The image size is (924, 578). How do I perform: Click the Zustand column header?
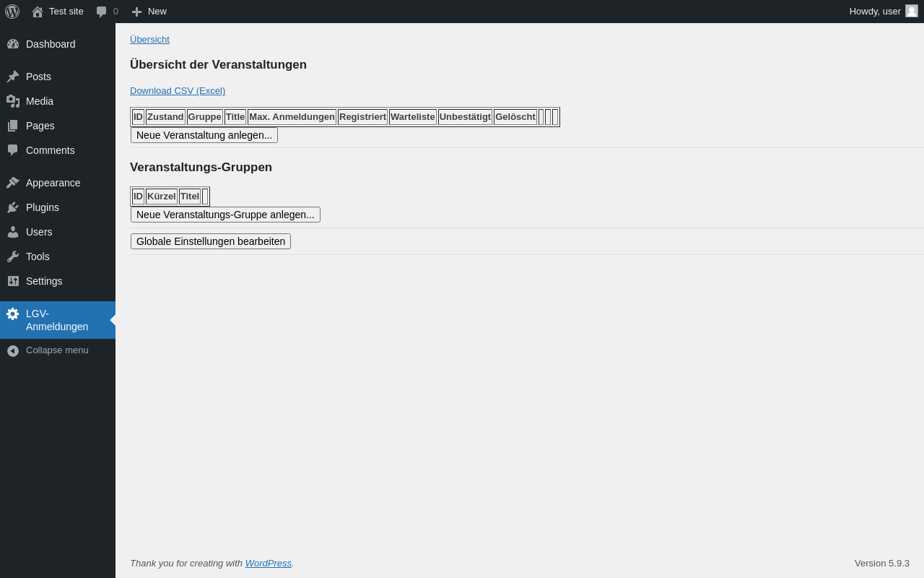pos(165,117)
